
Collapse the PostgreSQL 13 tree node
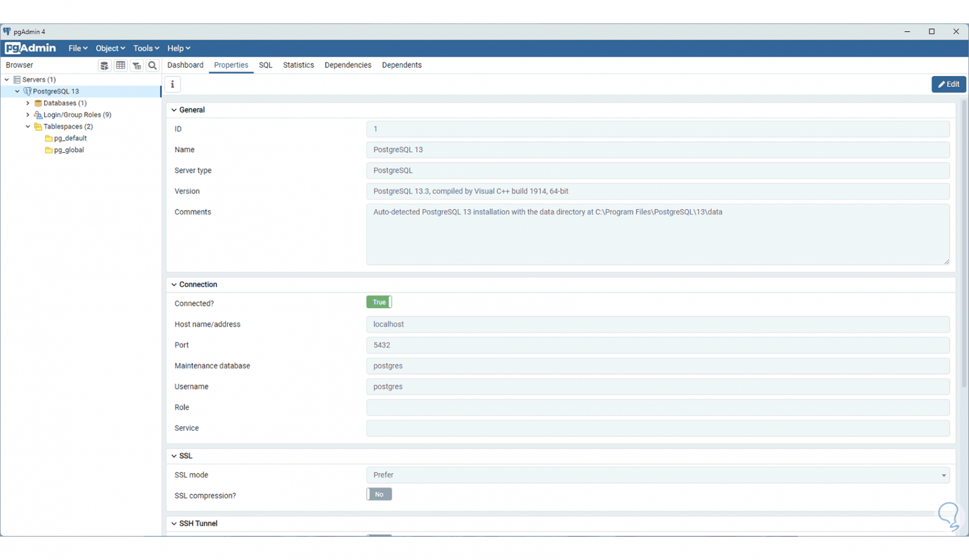18,91
